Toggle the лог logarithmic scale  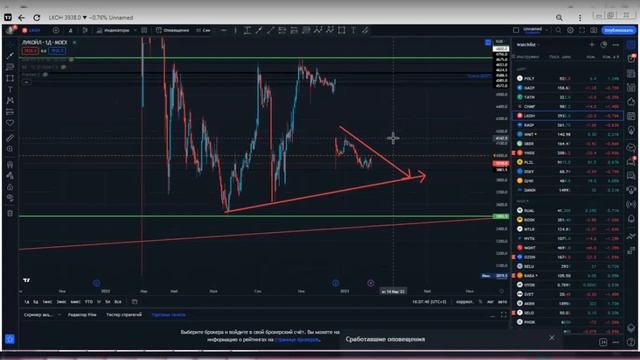pyautogui.click(x=491, y=302)
